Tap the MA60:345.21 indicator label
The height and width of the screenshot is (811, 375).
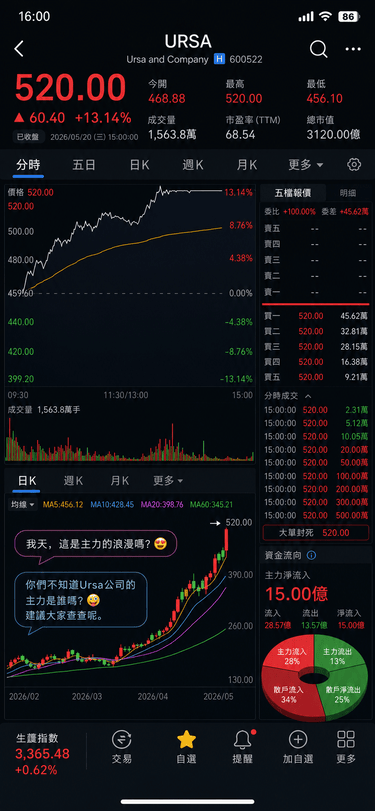click(x=211, y=504)
